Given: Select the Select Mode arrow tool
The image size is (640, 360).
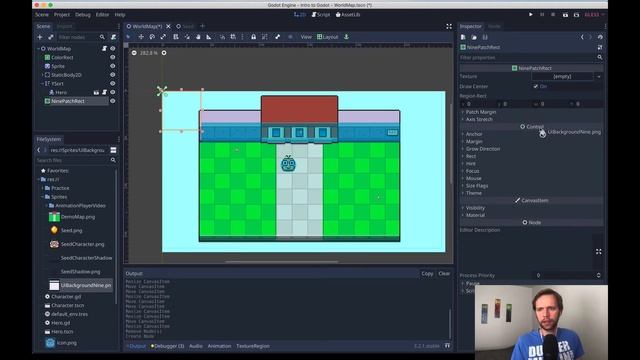Looking at the screenshot, I should [x=128, y=37].
